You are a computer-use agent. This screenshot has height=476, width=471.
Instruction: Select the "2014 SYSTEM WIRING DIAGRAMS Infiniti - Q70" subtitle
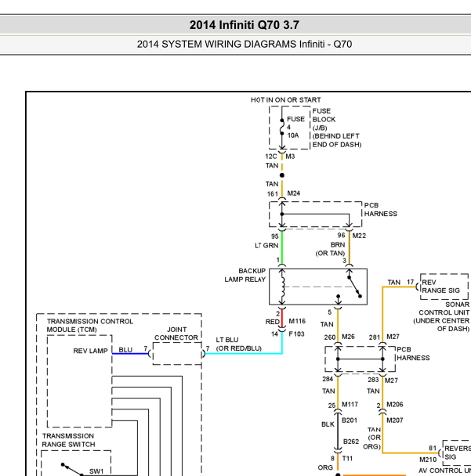[245, 45]
